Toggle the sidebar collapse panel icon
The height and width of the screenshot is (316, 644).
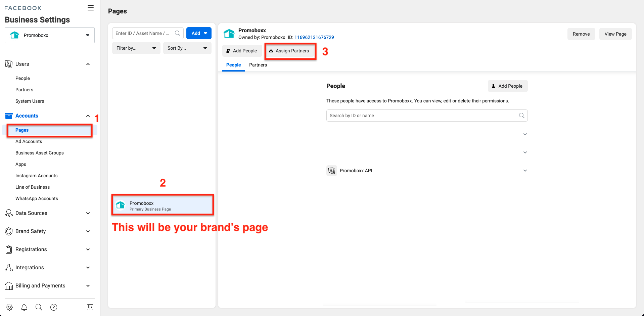(90, 307)
